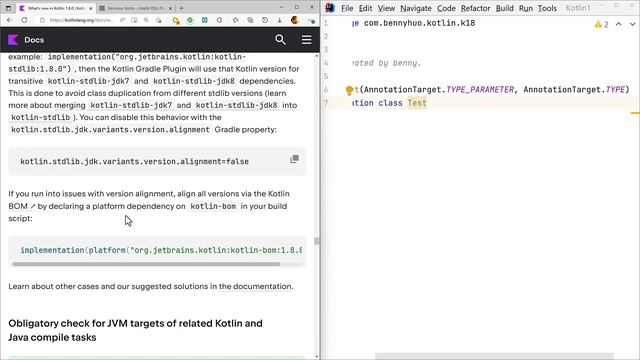Open the Code menu in IntelliJ

coord(446,8)
